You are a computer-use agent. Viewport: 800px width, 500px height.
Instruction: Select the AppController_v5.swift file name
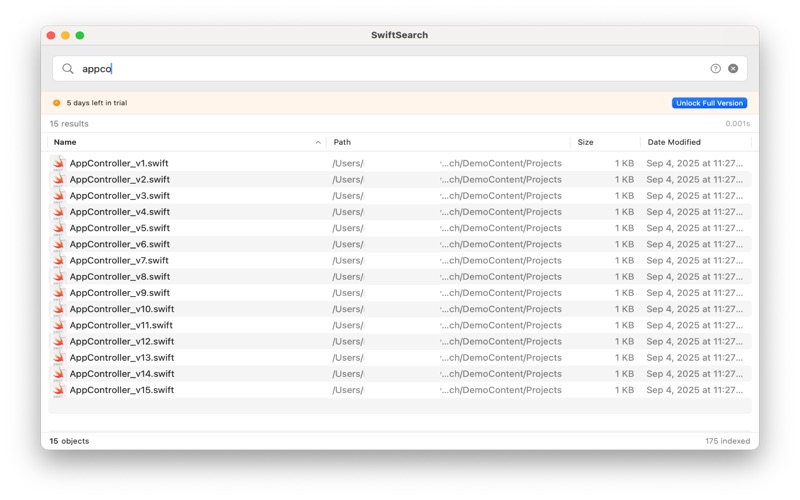click(120, 228)
